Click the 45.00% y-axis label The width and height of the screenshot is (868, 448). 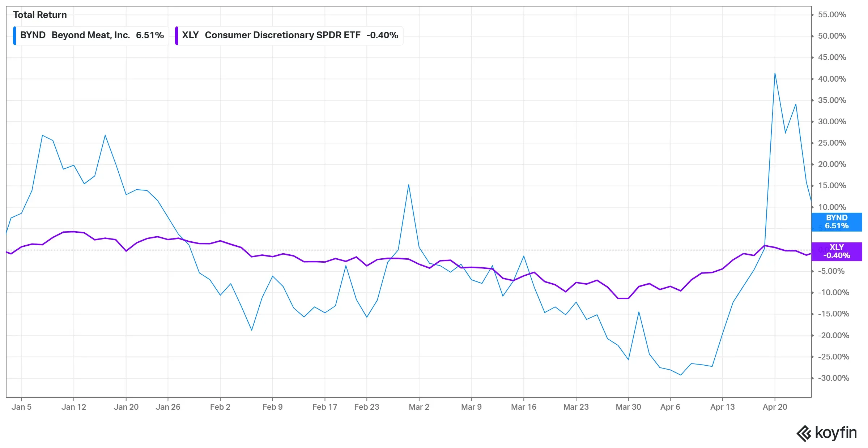[832, 57]
